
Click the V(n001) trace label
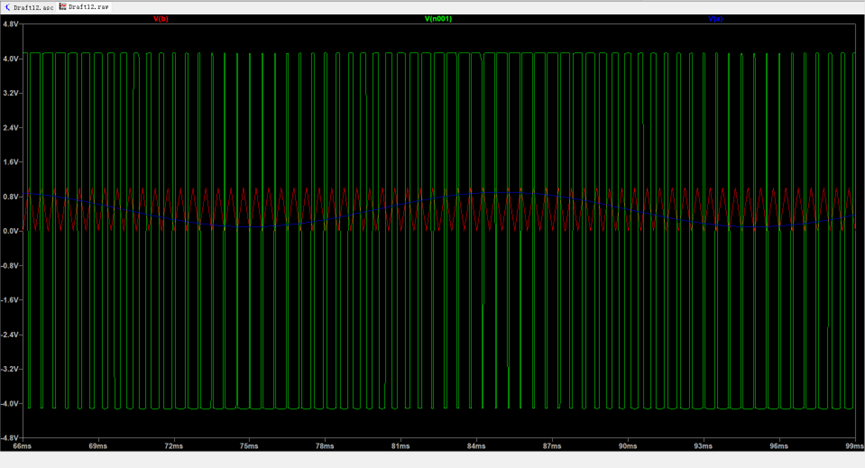438,19
